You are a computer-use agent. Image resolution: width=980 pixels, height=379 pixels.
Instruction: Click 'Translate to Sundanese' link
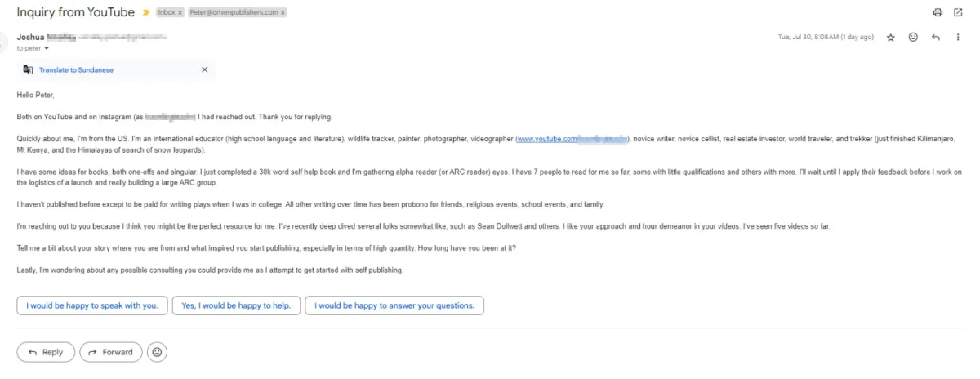[x=76, y=70]
